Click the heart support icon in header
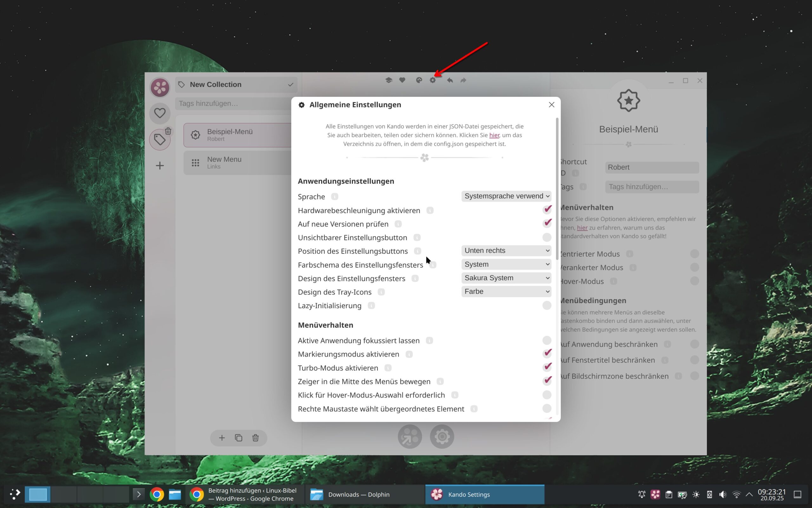This screenshot has height=508, width=812. 402,80
